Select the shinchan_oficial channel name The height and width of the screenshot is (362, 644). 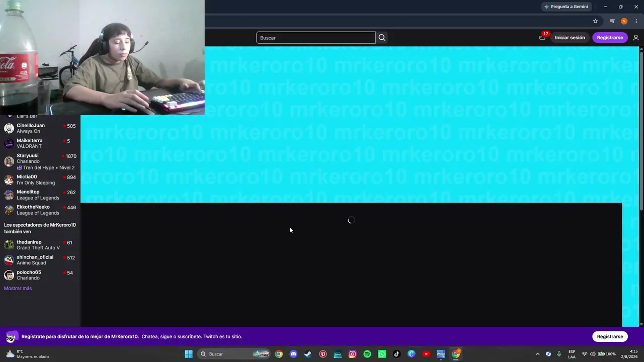pyautogui.click(x=35, y=257)
